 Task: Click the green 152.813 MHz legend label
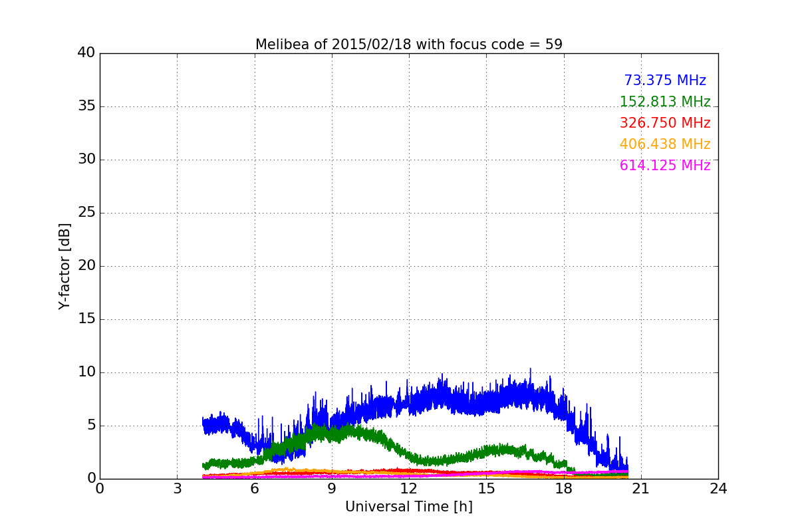coord(665,102)
